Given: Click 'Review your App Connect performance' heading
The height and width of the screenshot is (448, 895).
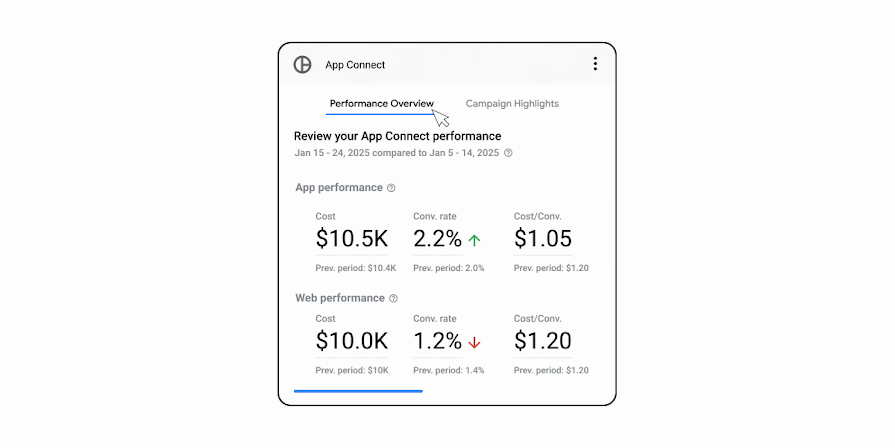Looking at the screenshot, I should click(397, 136).
